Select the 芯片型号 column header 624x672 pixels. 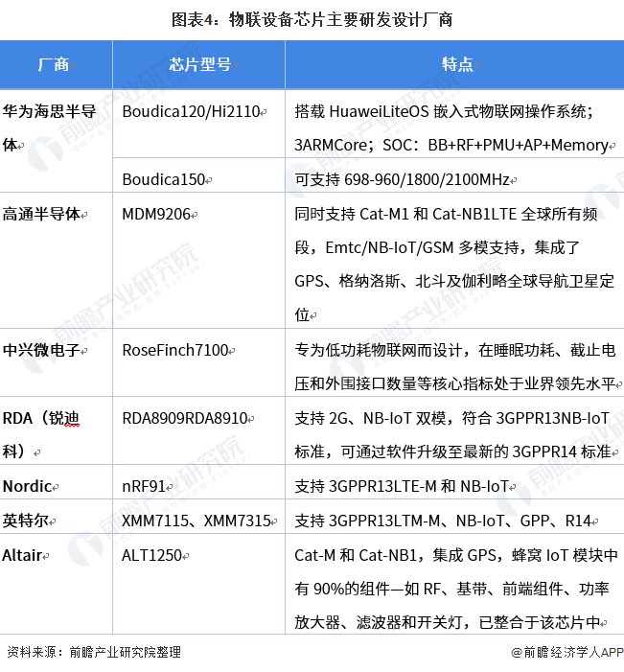(198, 65)
